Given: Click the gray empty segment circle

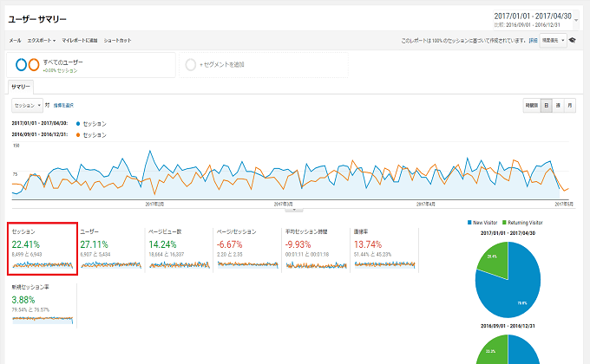Looking at the screenshot, I should [x=190, y=65].
